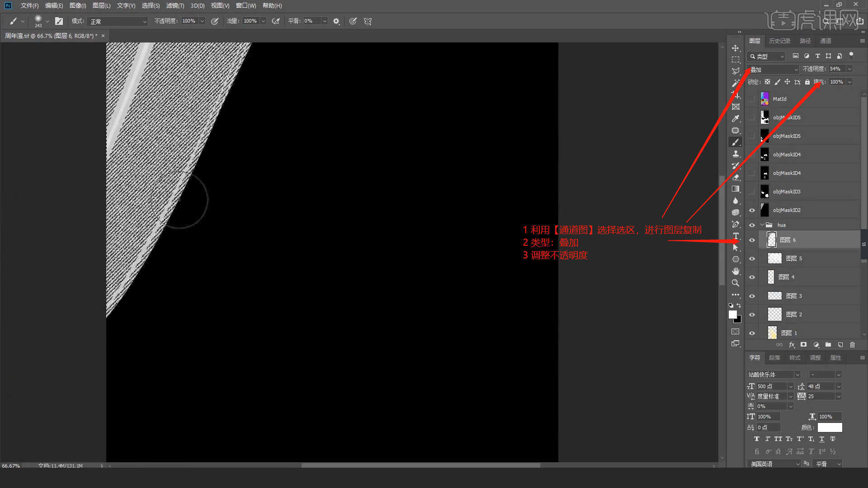Hide the objMaskID2 layer

[752, 210]
